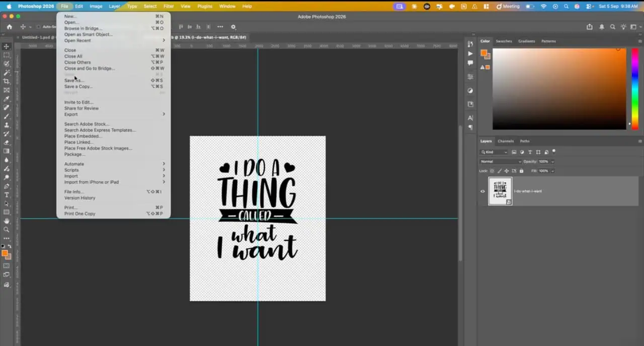Select the Hand tool
The image size is (644, 346).
tap(7, 221)
